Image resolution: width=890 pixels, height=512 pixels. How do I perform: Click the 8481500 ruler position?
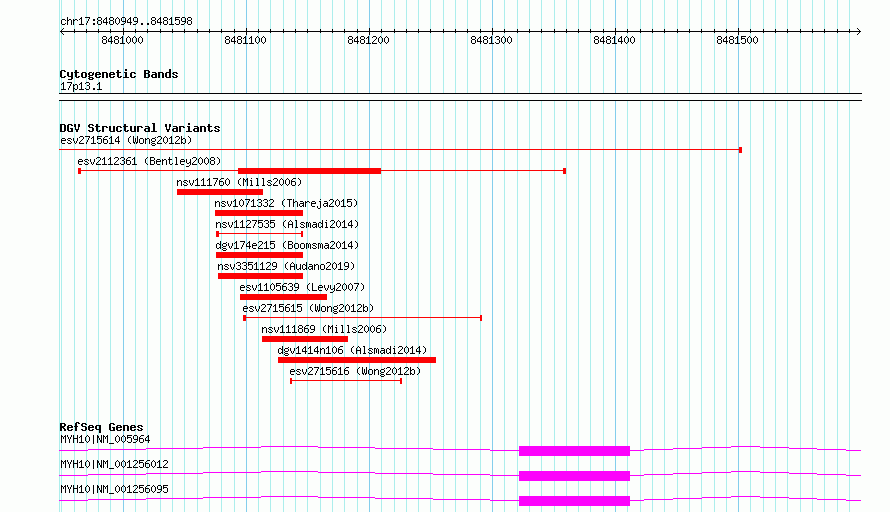[737, 40]
